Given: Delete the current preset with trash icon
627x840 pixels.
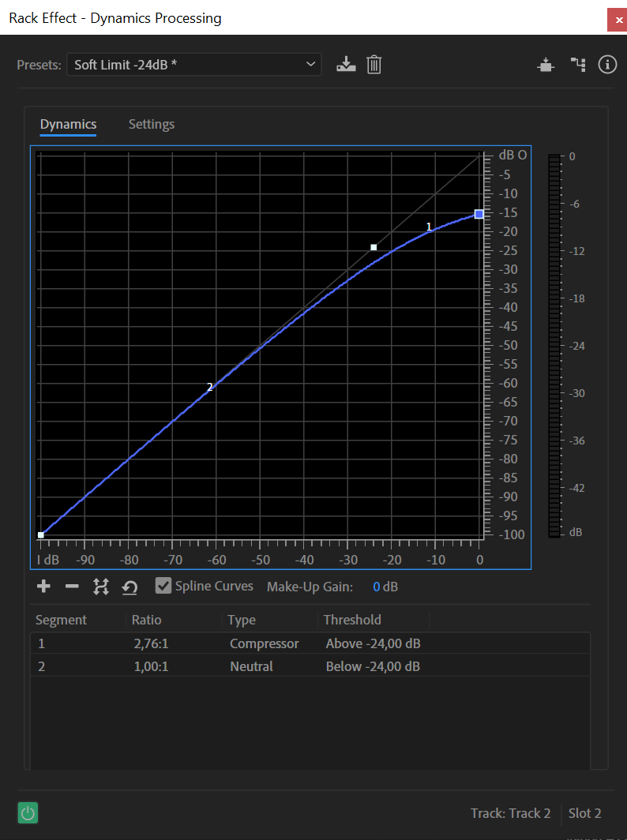Looking at the screenshot, I should click(x=374, y=64).
